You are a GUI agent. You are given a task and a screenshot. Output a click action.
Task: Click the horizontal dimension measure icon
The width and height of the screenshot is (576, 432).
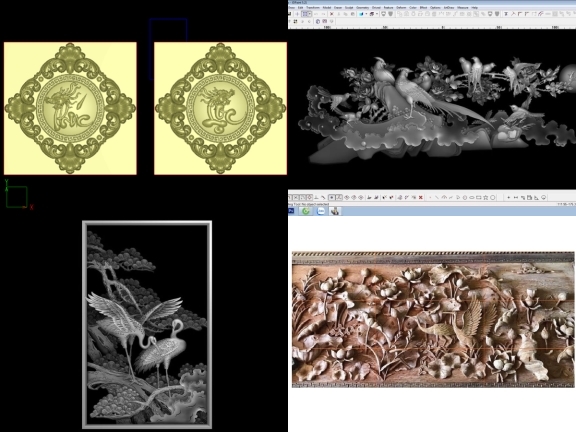click(x=516, y=198)
